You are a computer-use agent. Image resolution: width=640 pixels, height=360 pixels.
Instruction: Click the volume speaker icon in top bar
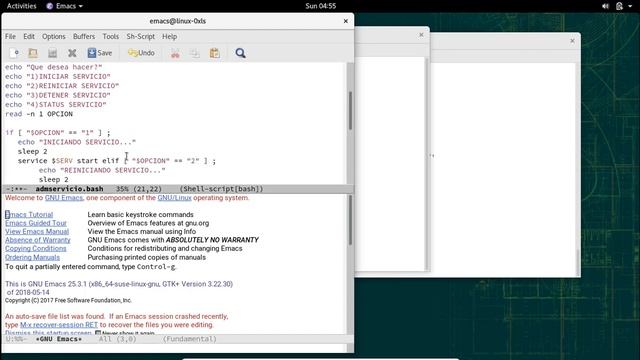coord(606,6)
